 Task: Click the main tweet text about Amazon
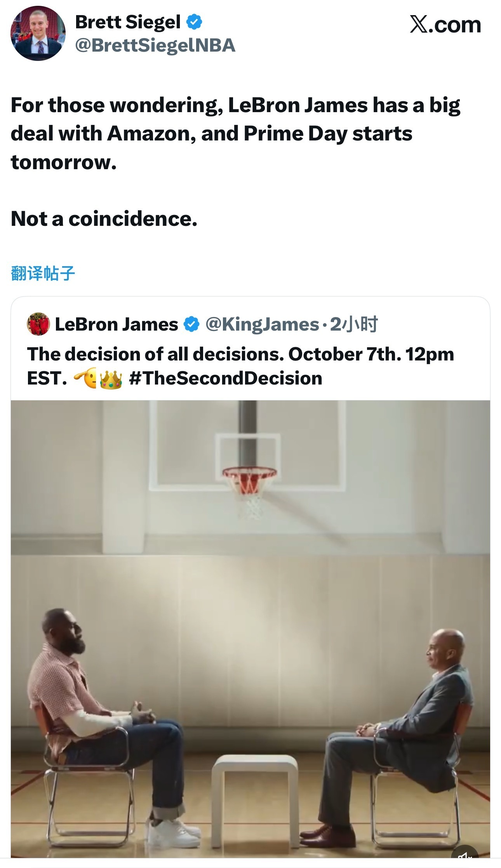pyautogui.click(x=235, y=133)
